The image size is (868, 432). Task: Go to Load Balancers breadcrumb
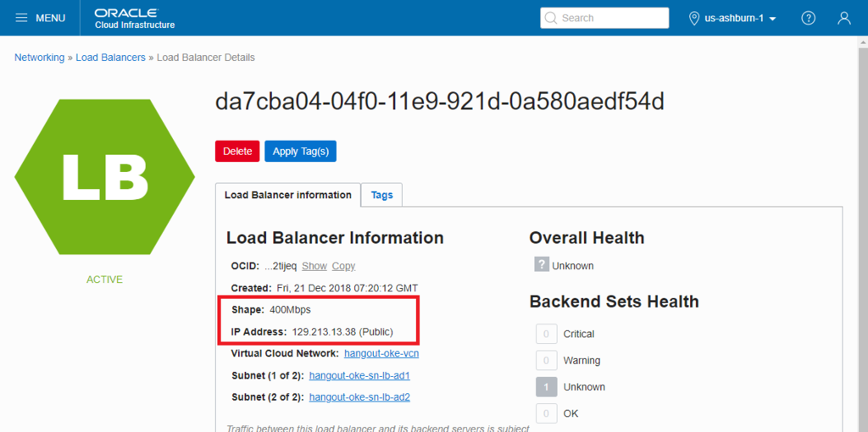[x=111, y=58]
